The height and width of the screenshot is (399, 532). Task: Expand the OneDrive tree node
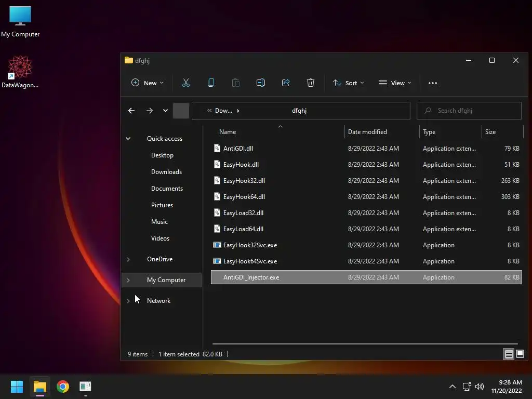[128, 259]
